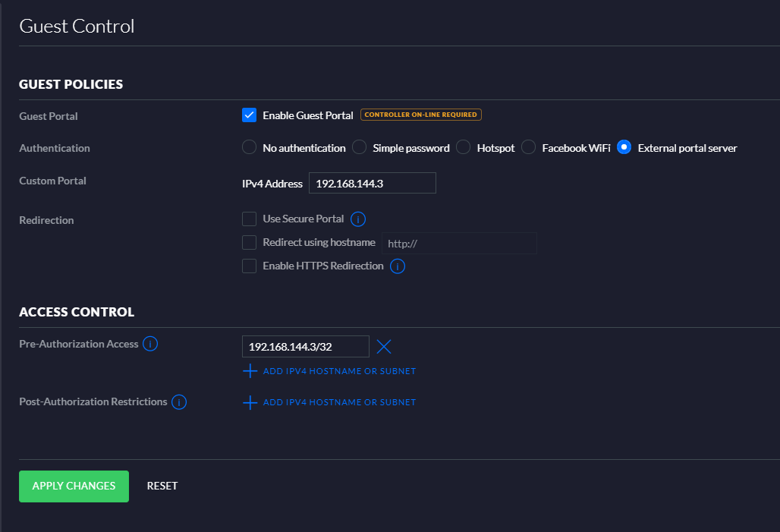Open the Pre-Authorization Access info tooltip
This screenshot has width=780, height=532.
[150, 344]
